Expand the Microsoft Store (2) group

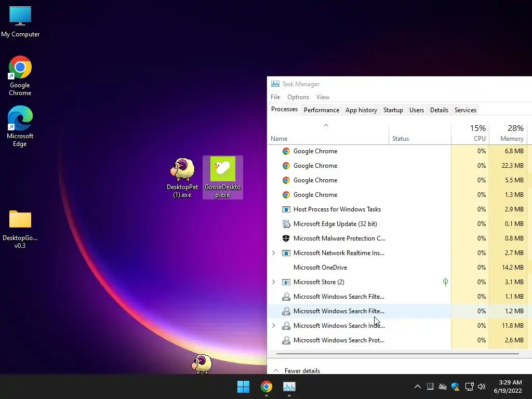click(273, 282)
